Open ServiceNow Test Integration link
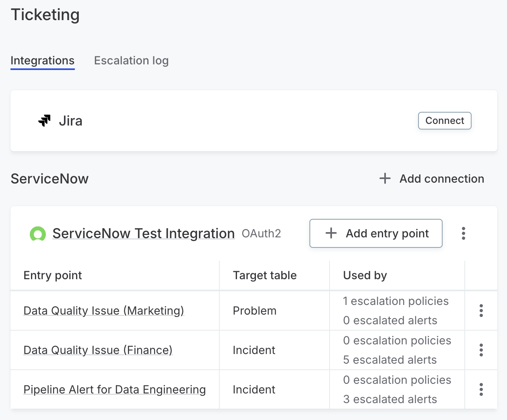This screenshot has width=507, height=420. pyautogui.click(x=144, y=233)
